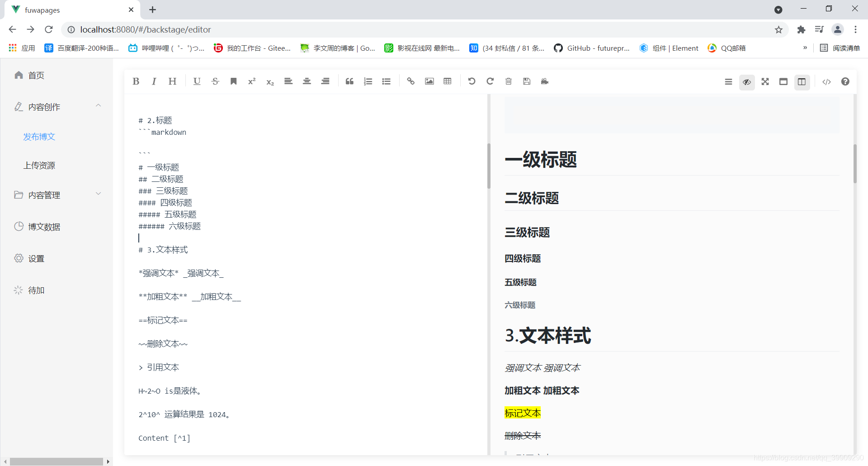Click the highlighted 标记文本 in preview
Viewport: 868px width, 466px height.
pos(523,413)
